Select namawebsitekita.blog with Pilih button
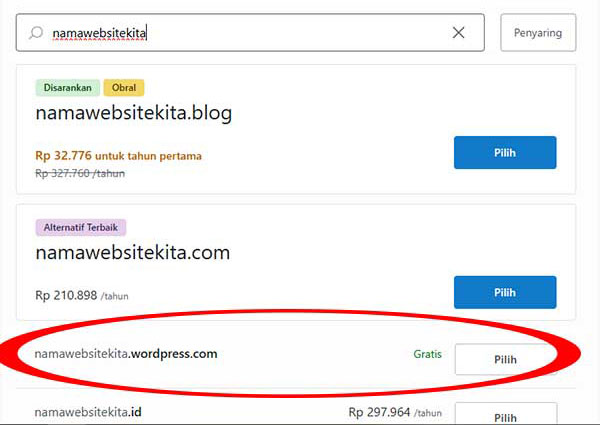This screenshot has height=425, width=600. 505,153
